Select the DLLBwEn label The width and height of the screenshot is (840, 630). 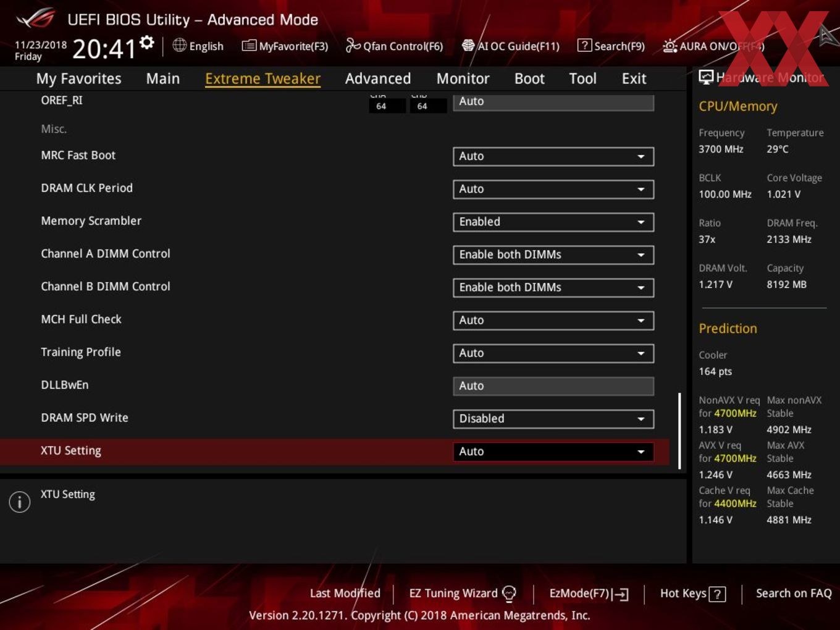65,385
